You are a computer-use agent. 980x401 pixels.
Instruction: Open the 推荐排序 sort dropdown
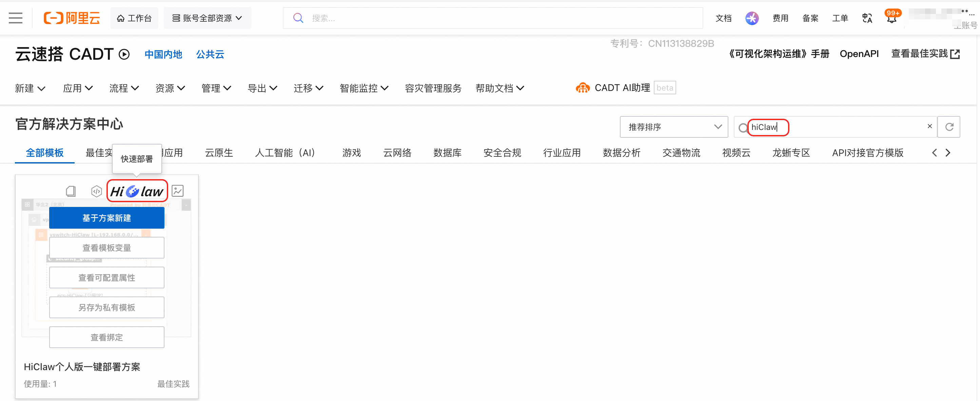[x=674, y=127]
